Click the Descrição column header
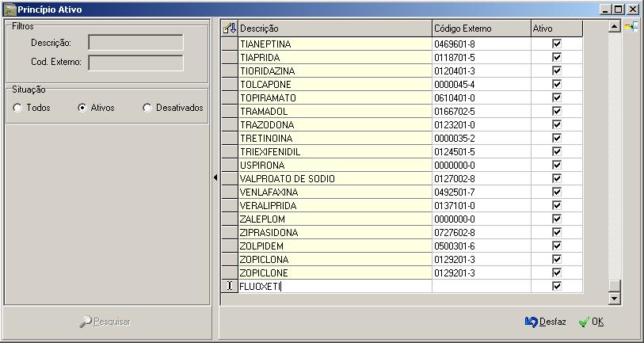The height and width of the screenshot is (343, 644). (x=335, y=29)
